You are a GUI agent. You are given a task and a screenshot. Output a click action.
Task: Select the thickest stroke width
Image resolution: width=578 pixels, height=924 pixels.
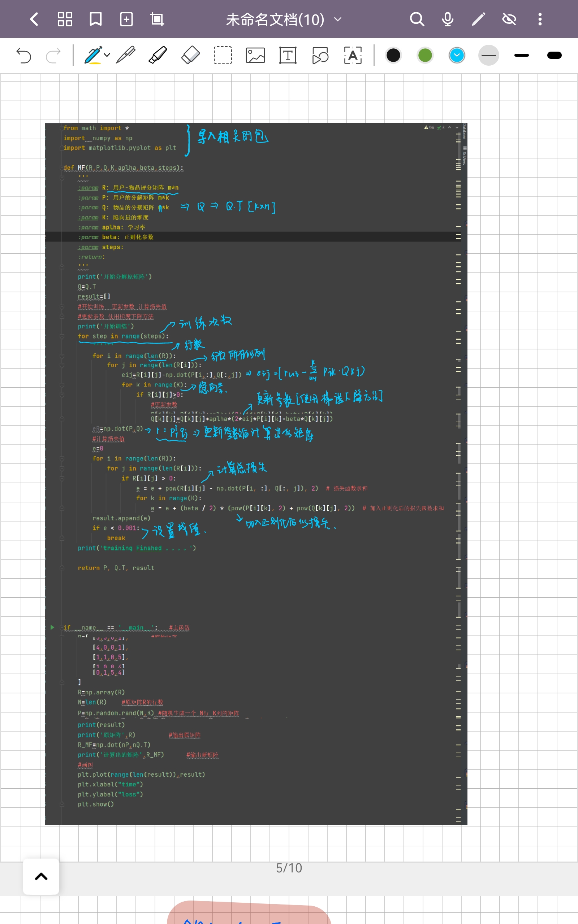point(554,55)
